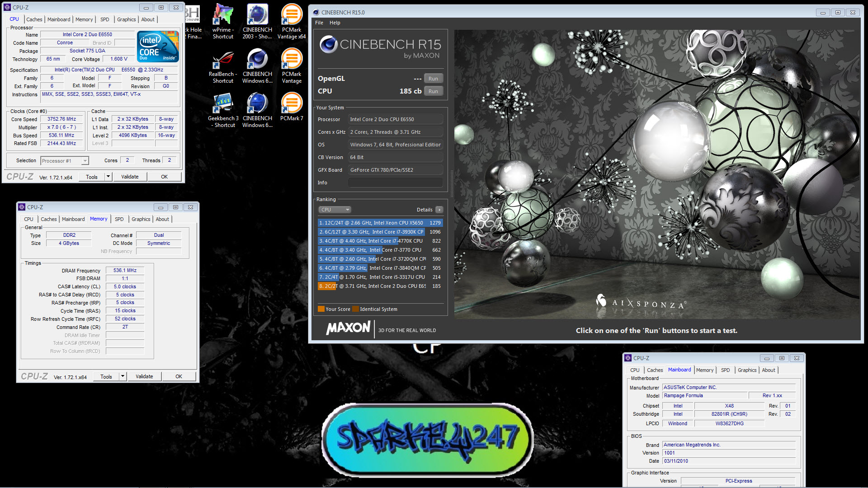Open Help menu in Cinebench

coord(335,23)
